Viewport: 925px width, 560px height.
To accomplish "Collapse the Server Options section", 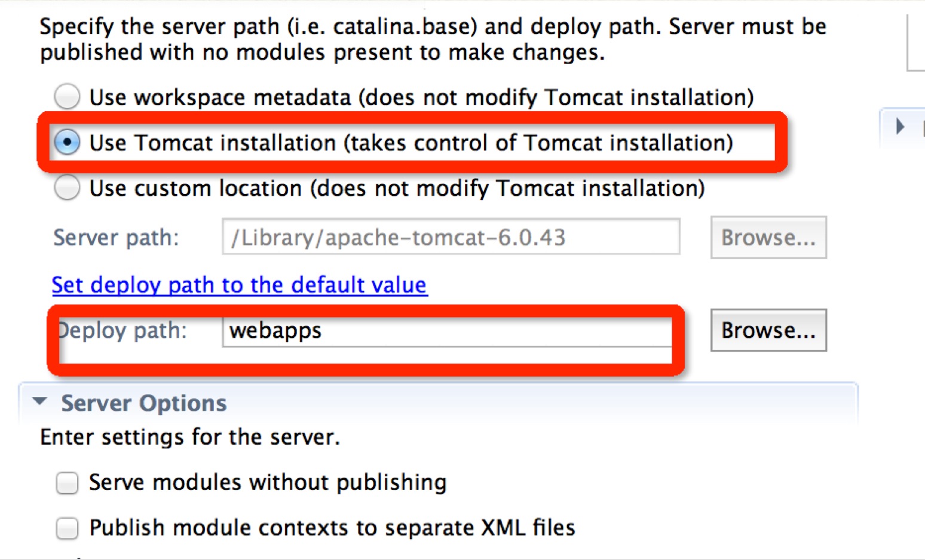I will [40, 402].
